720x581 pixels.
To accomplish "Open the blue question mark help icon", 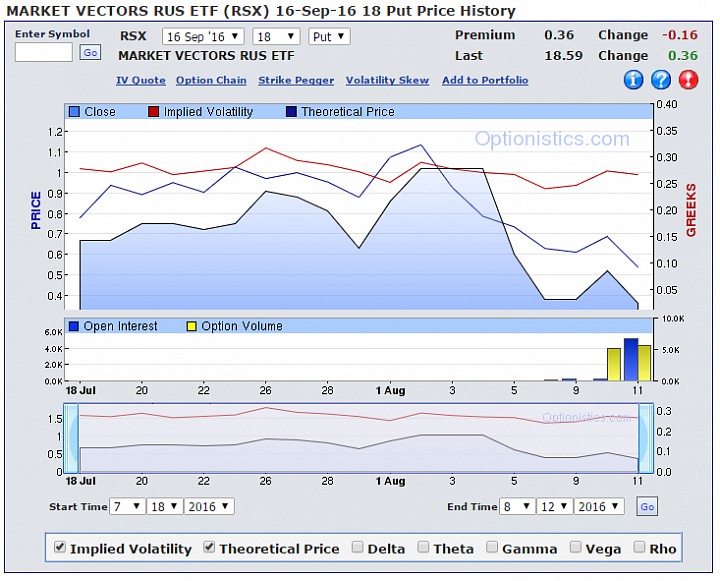I will tap(661, 80).
